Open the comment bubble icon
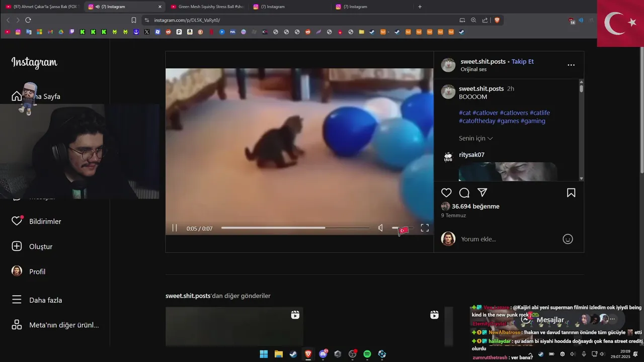This screenshot has width=644, height=362. (x=464, y=193)
